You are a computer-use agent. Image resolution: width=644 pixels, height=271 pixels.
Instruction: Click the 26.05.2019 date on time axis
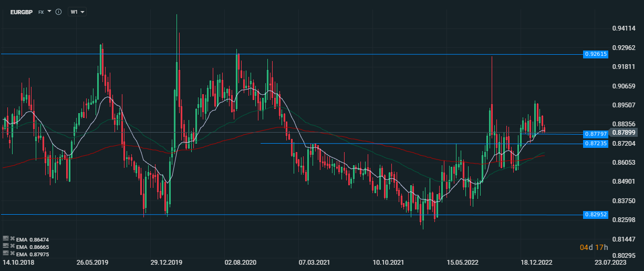coord(92,262)
